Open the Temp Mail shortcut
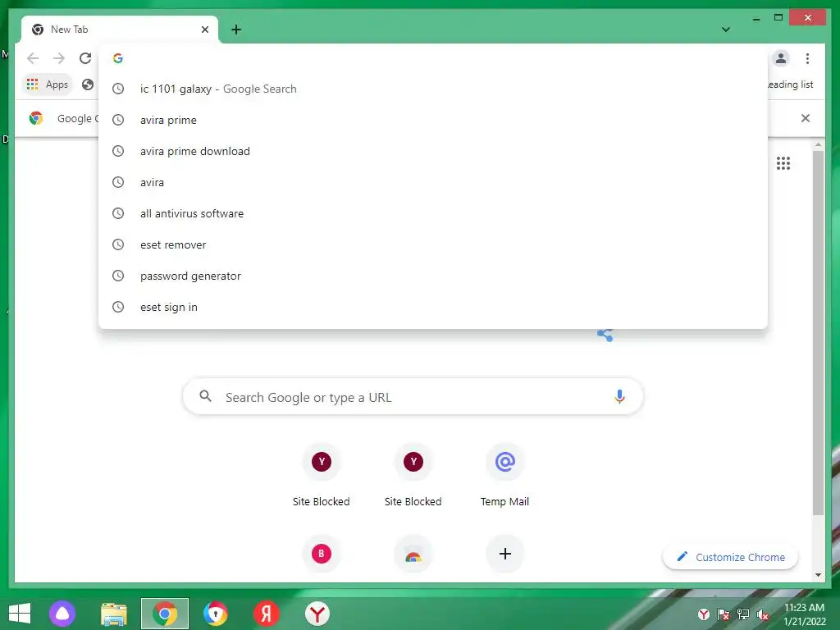Image resolution: width=840 pixels, height=630 pixels. [504, 477]
